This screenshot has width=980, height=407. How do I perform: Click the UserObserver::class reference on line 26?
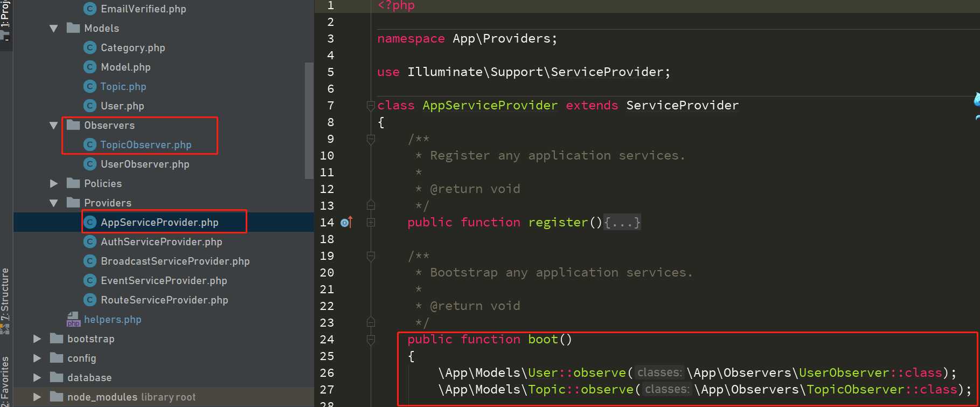click(x=870, y=372)
